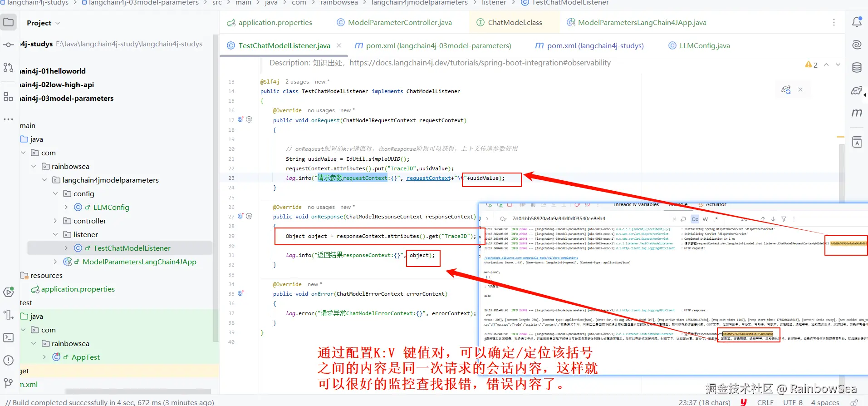Toggle Match Case Cc in console search
The height and width of the screenshot is (406, 868).
coord(695,219)
